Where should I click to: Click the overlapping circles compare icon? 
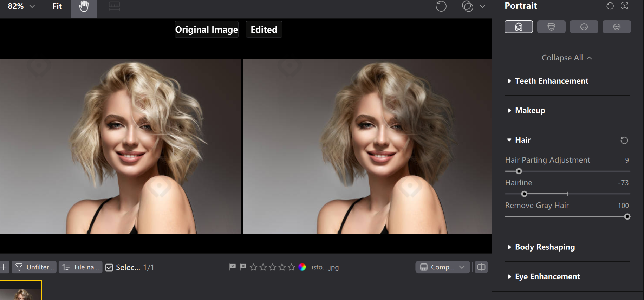(468, 6)
